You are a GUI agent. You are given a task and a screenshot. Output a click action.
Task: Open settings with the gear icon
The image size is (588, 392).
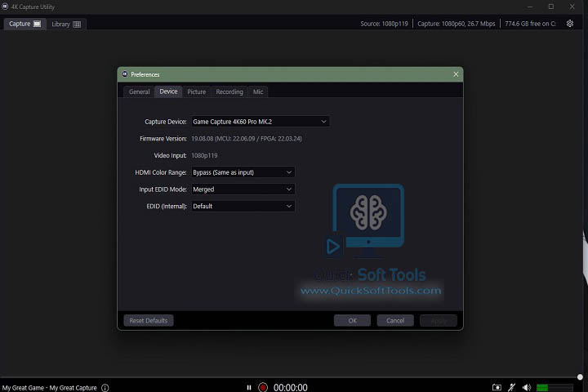tap(570, 24)
